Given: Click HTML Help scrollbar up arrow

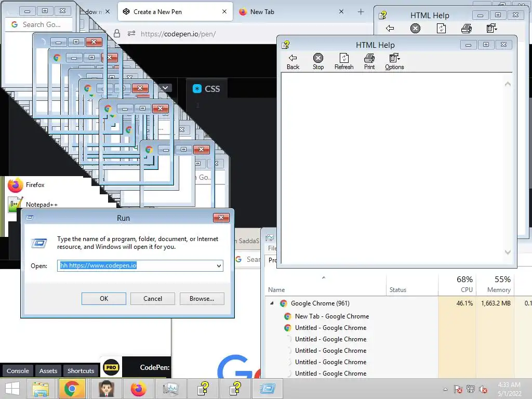Looking at the screenshot, I should [x=508, y=84].
